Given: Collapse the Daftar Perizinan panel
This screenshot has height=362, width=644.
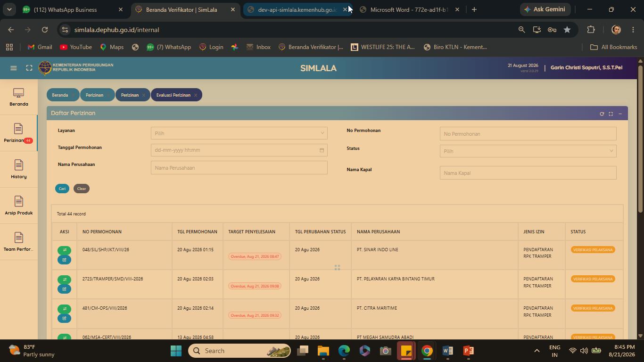Looking at the screenshot, I should pyautogui.click(x=620, y=114).
